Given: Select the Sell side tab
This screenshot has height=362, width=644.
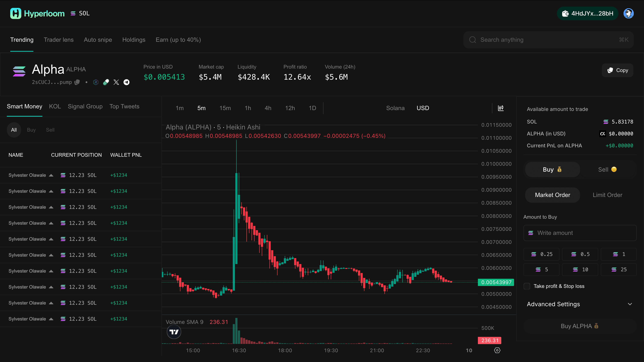Looking at the screenshot, I should click(608, 170).
